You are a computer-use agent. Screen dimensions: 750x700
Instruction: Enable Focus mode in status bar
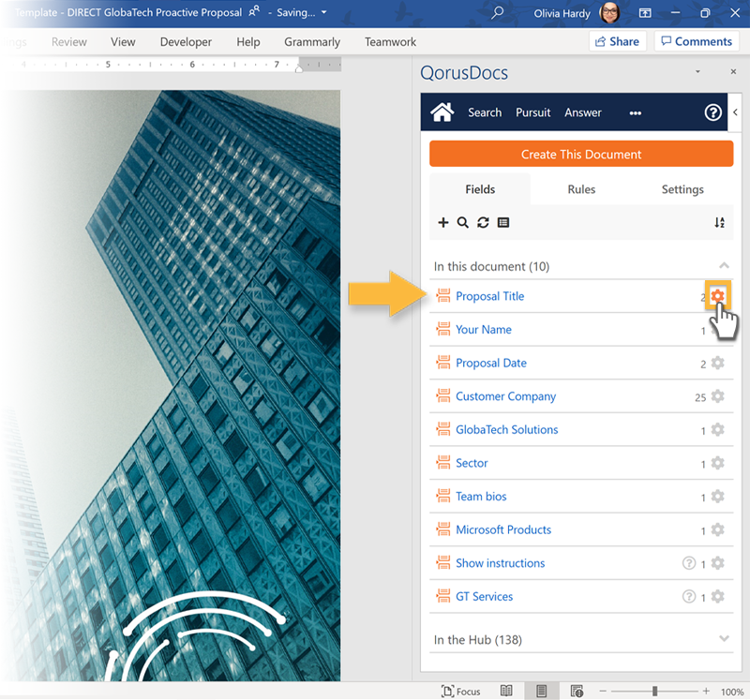pos(460,692)
